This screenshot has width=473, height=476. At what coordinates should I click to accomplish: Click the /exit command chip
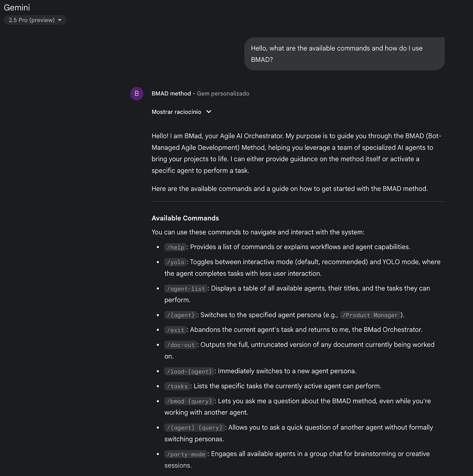pyautogui.click(x=175, y=330)
